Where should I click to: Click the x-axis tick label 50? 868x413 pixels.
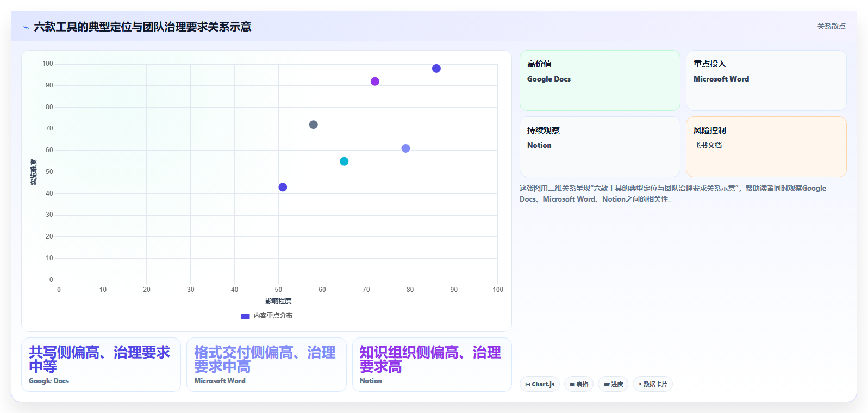[278, 290]
